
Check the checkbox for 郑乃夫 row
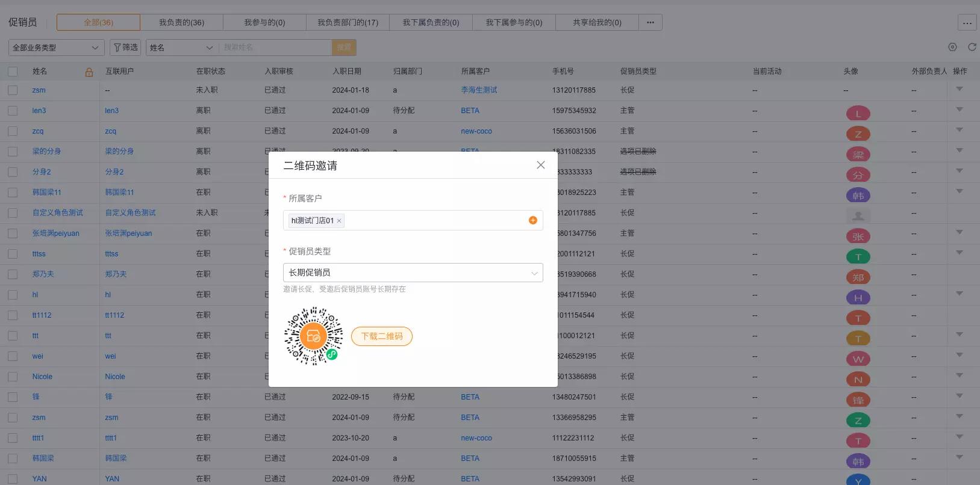click(13, 274)
